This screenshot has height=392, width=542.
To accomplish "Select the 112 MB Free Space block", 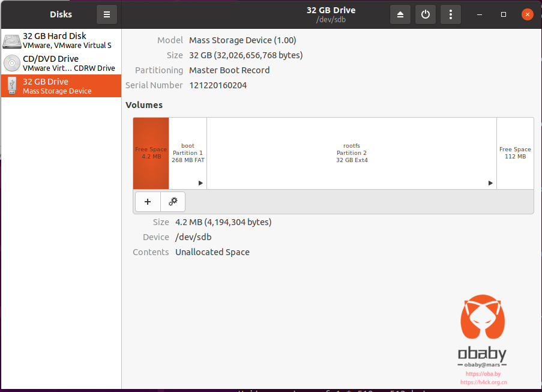I will [x=516, y=153].
